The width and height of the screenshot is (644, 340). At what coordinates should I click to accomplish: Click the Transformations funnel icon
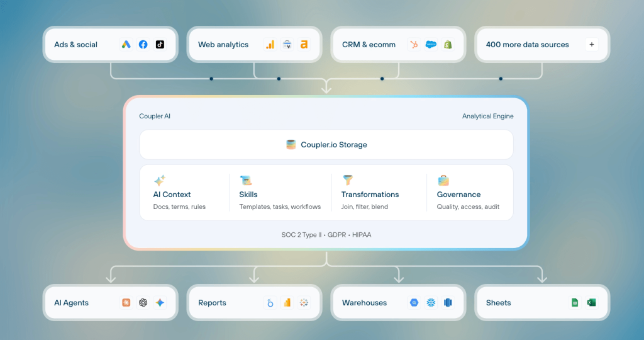click(x=348, y=179)
